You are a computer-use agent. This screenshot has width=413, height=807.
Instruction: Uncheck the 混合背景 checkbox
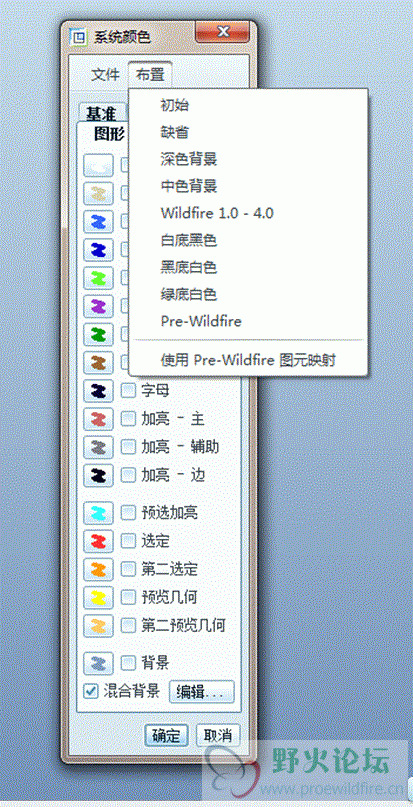pyautogui.click(x=91, y=691)
